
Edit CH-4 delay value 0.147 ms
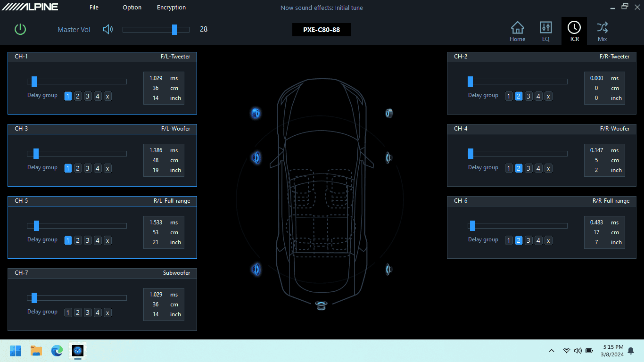[x=596, y=150]
